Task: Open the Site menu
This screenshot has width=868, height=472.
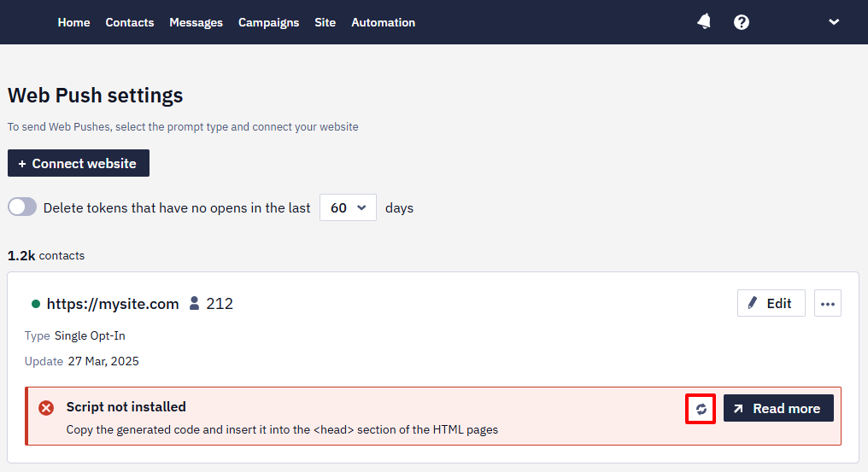Action: point(325,23)
